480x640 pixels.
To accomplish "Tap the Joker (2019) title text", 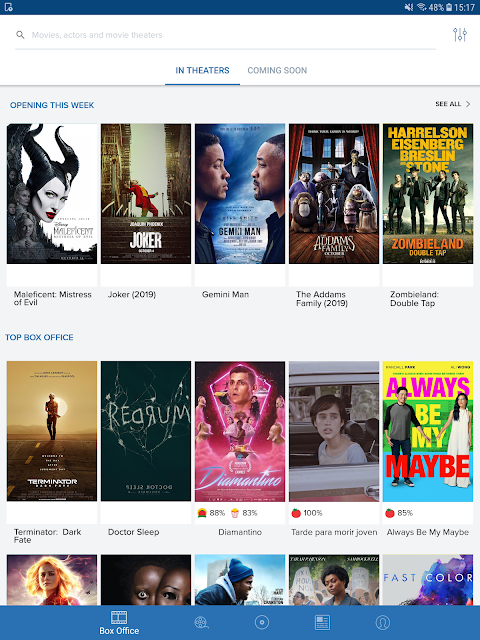I will [x=132, y=294].
